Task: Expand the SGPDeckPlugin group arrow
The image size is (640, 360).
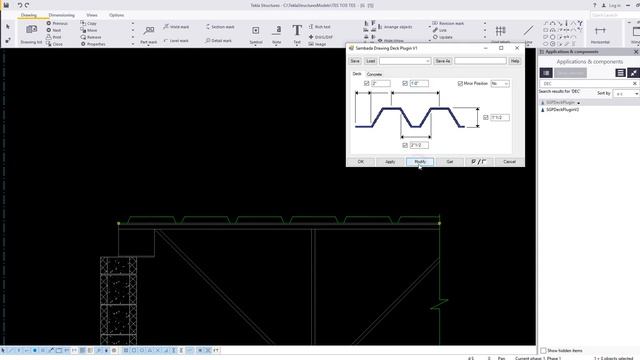Action: 578,103
